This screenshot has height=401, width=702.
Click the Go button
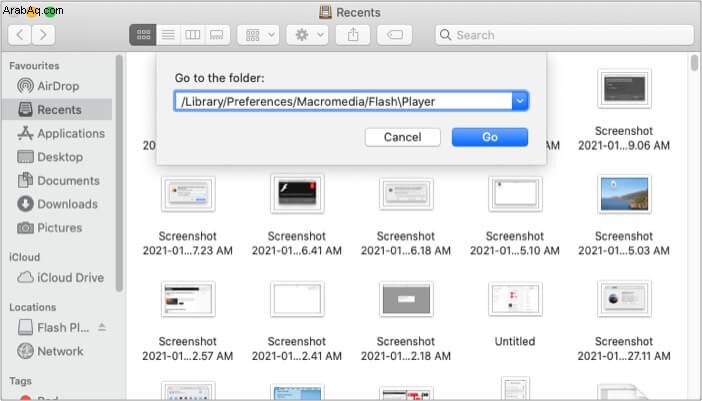tap(490, 137)
